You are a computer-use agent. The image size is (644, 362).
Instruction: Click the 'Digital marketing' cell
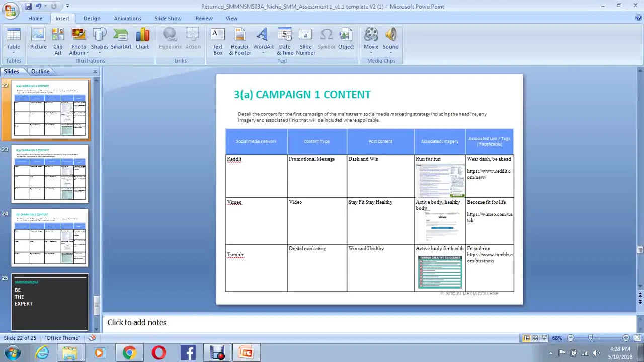click(x=317, y=268)
